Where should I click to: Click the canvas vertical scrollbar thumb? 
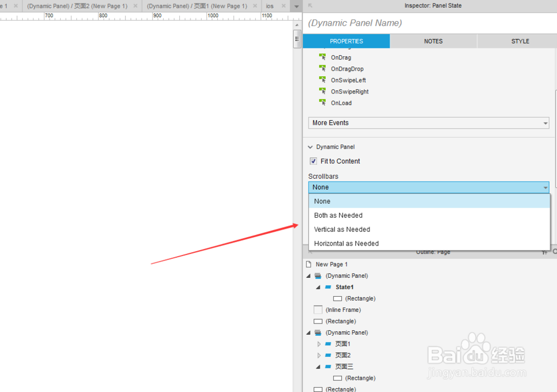tap(297, 39)
